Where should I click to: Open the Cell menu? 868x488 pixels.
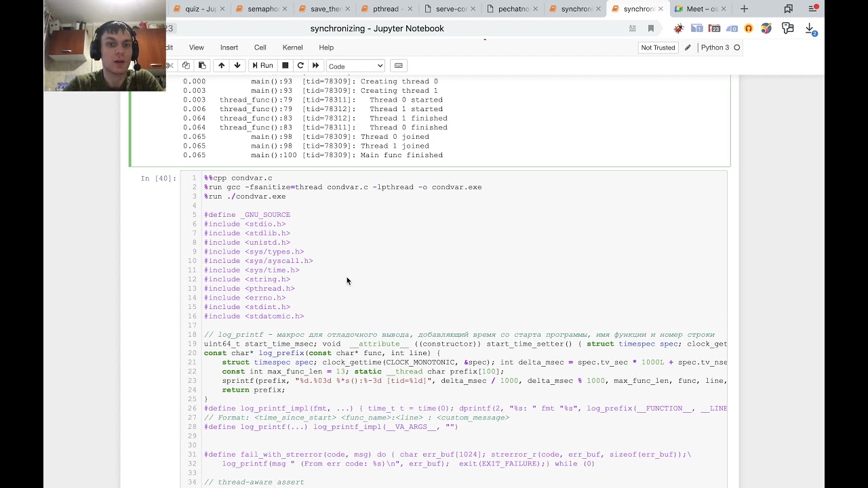tap(260, 47)
